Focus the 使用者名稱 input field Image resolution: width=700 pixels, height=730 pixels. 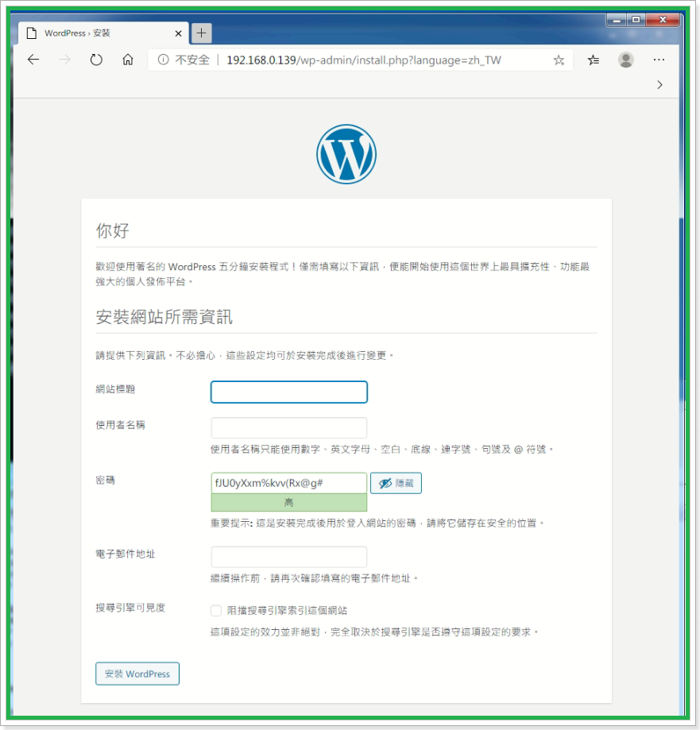click(288, 427)
